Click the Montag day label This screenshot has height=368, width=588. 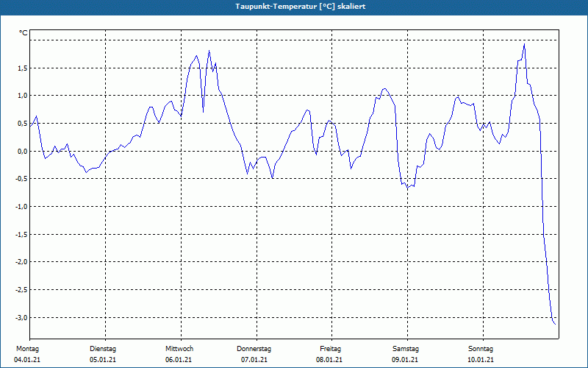click(27, 349)
